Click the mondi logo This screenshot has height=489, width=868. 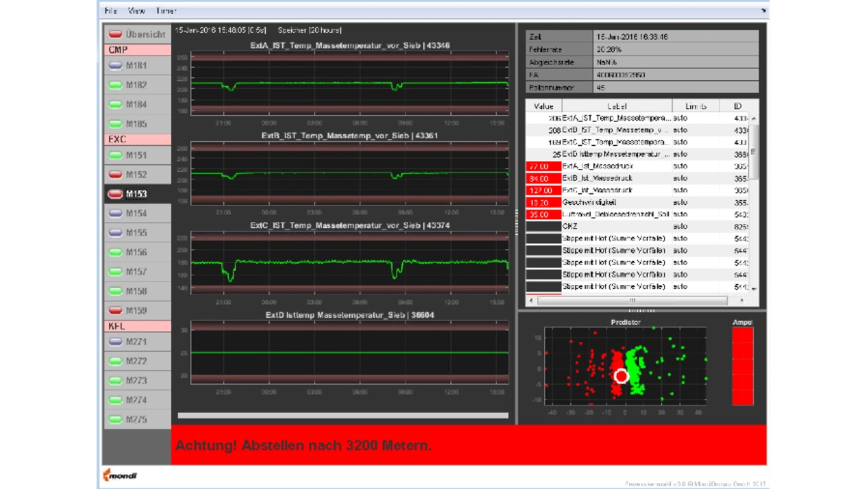coord(119,475)
